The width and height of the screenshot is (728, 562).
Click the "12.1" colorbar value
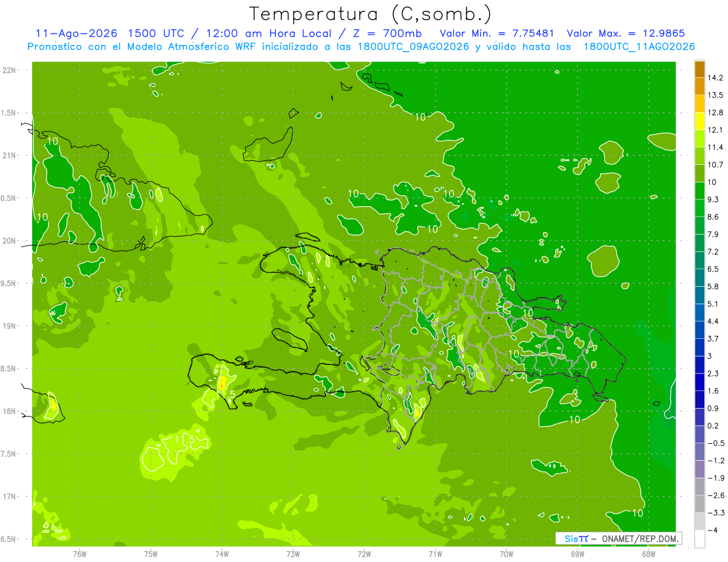coord(715,130)
